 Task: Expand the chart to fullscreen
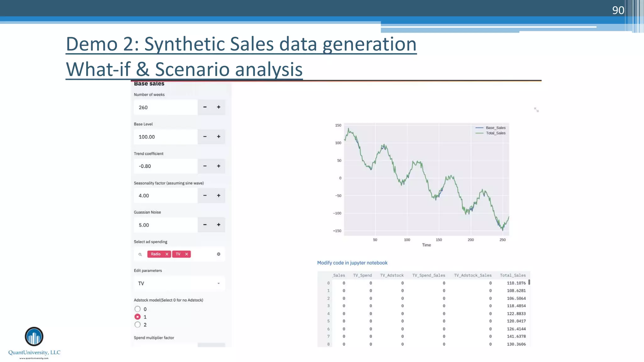pos(536,110)
